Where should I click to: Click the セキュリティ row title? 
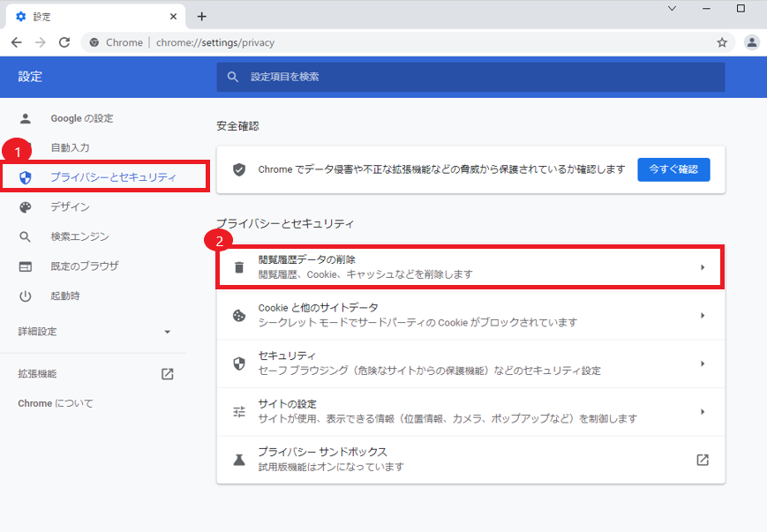coord(287,356)
